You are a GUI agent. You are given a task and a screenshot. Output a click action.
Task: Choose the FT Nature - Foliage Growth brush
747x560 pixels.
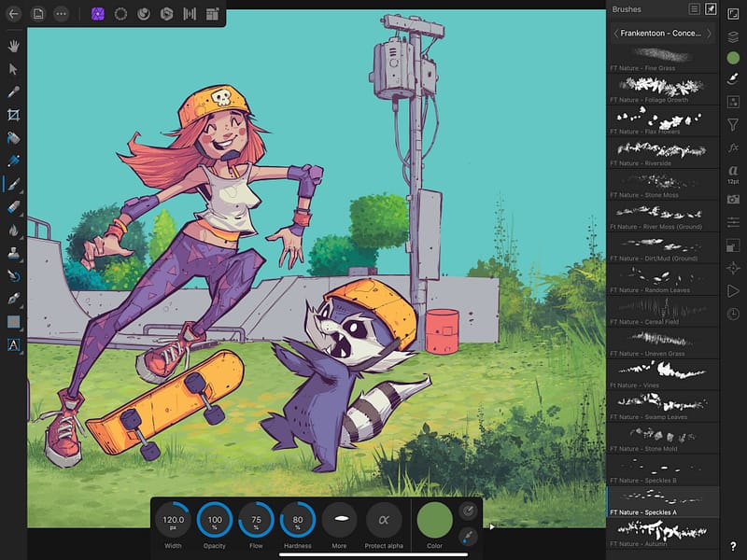coord(663,90)
